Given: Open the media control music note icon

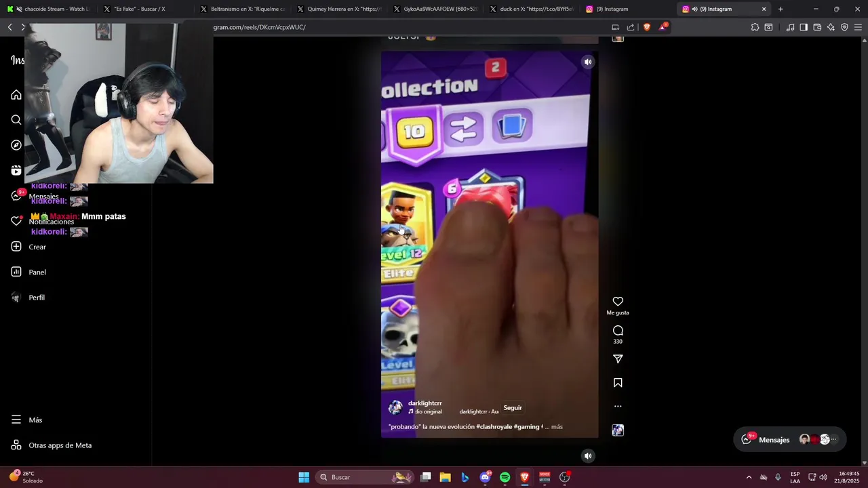Looking at the screenshot, I should point(790,27).
